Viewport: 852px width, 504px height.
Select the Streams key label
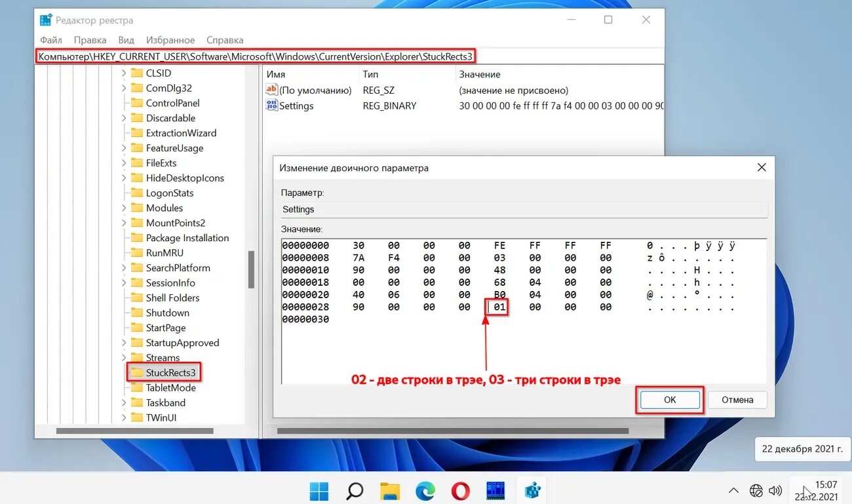(x=163, y=358)
